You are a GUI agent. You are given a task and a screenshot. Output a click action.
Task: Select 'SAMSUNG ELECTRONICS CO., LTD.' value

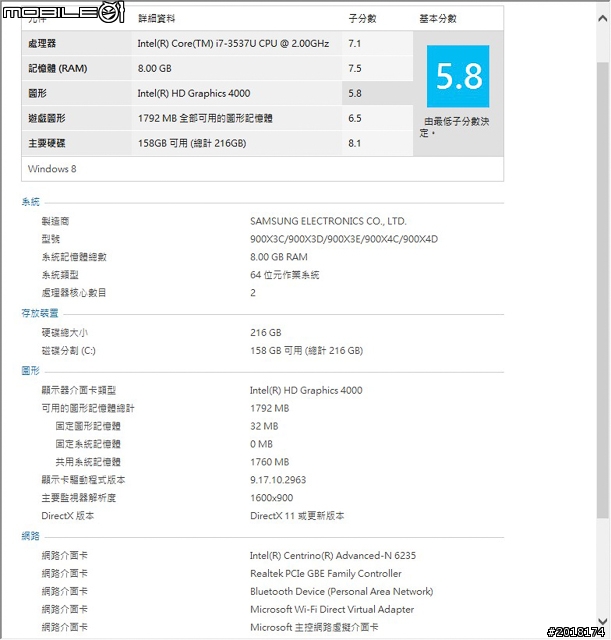pos(328,221)
